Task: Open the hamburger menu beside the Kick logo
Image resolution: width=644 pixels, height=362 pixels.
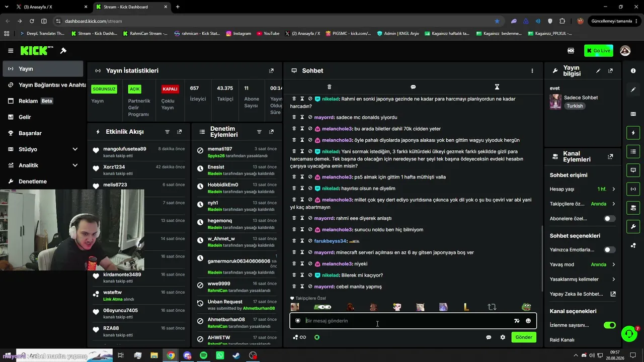Action: click(x=11, y=51)
